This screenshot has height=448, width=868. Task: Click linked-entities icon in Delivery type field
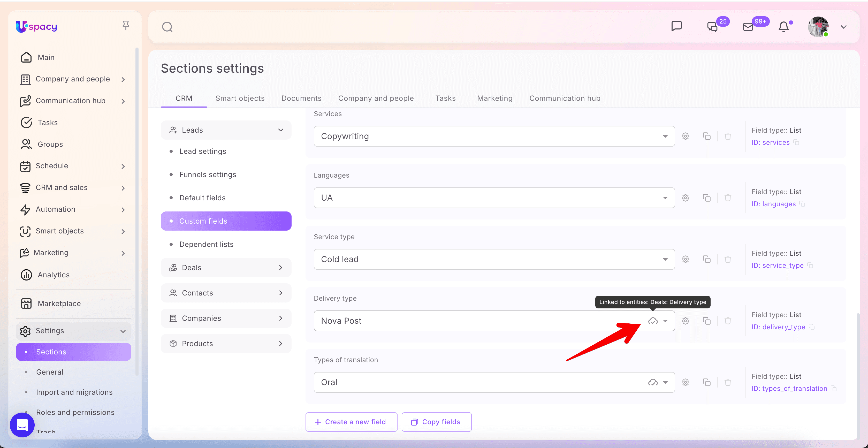click(653, 321)
